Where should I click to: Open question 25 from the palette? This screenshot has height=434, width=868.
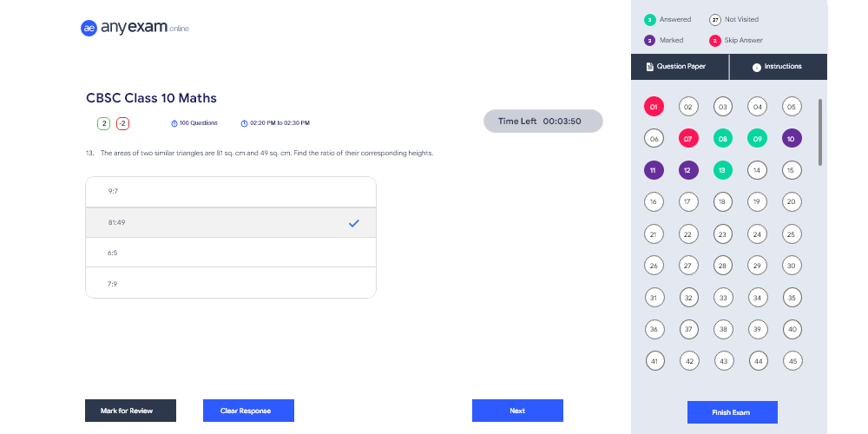(x=791, y=233)
